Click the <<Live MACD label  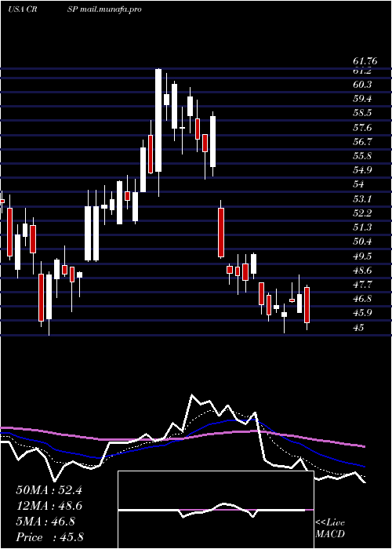[330, 529]
